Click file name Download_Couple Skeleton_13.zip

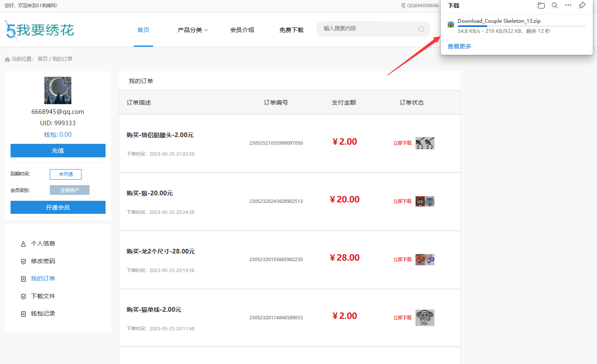pos(499,21)
